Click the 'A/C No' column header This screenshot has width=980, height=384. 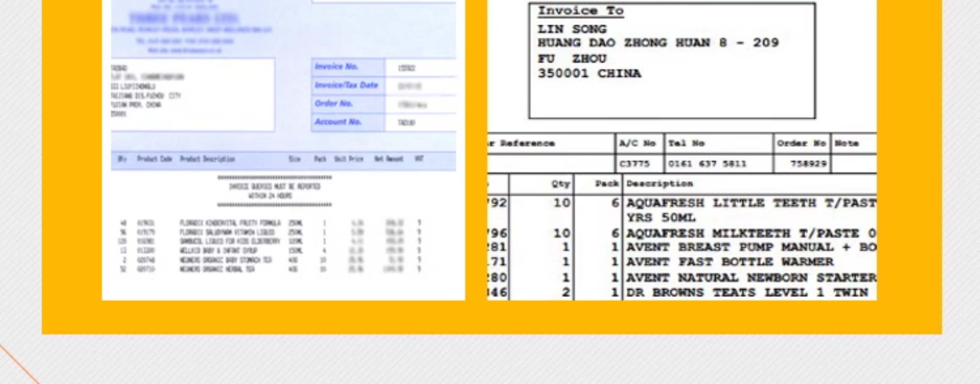tap(637, 143)
